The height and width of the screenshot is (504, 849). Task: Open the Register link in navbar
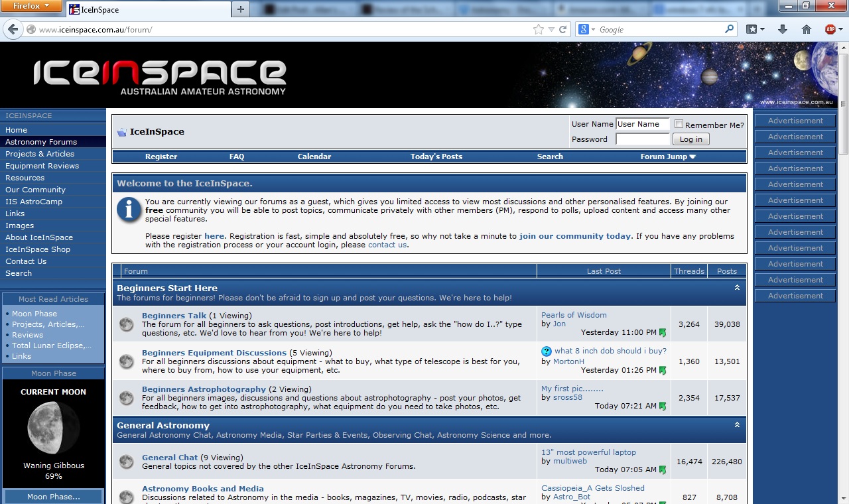161,157
